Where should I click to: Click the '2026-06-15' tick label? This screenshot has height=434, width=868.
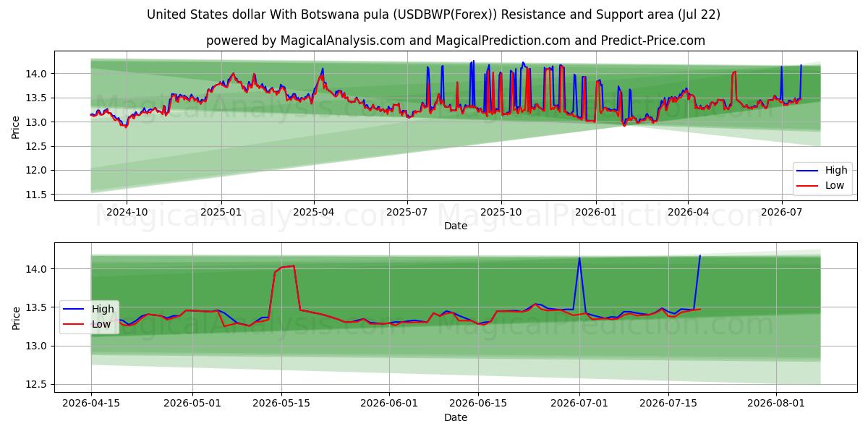[477, 404]
